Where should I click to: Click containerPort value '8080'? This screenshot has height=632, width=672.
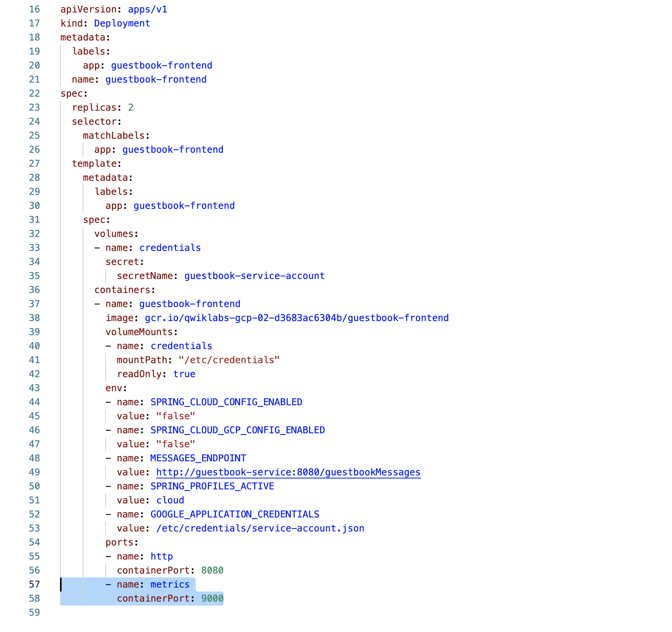pyautogui.click(x=212, y=570)
